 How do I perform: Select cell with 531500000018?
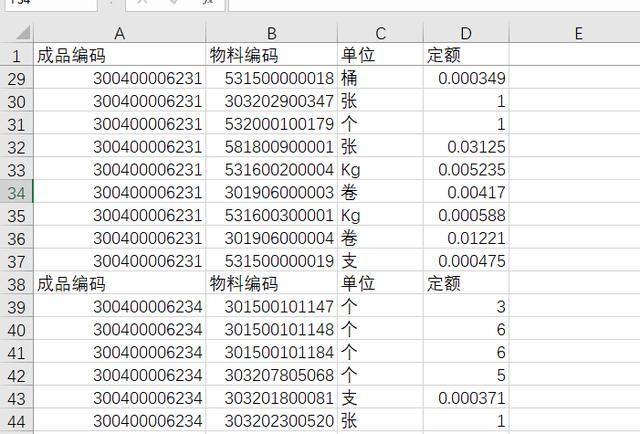272,78
